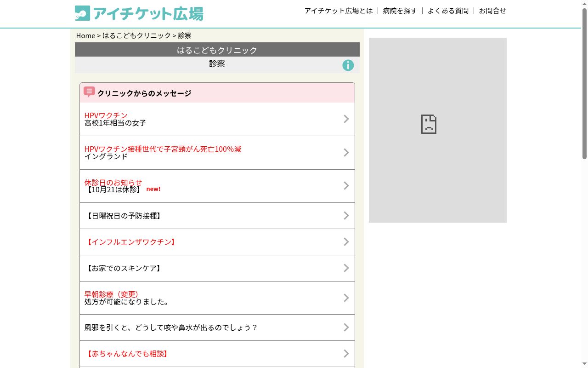Click the クリニックからのメッセージ heading
The width and height of the screenshot is (588, 368).
tap(144, 93)
